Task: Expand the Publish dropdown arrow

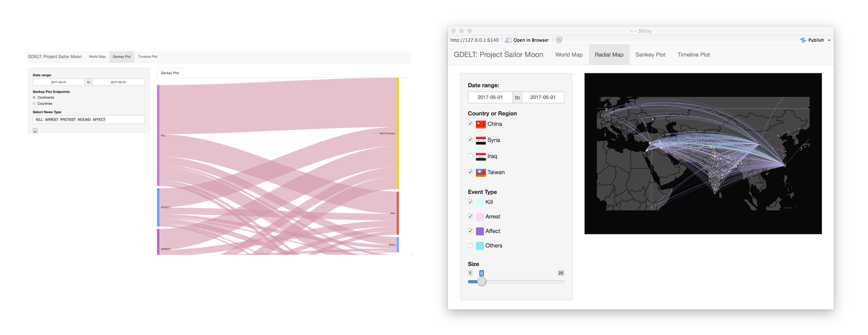Action: coord(829,40)
